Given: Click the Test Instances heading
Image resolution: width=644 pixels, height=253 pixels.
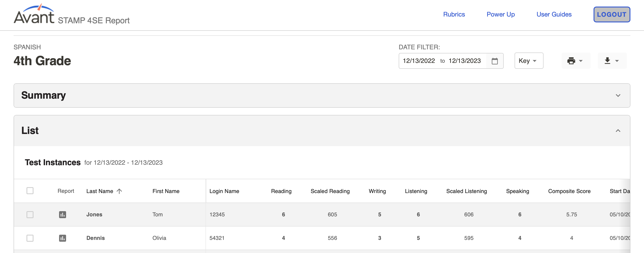Looking at the screenshot, I should pos(53,162).
